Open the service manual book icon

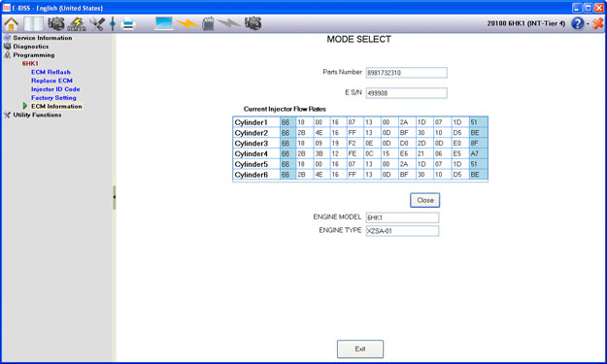(x=34, y=24)
